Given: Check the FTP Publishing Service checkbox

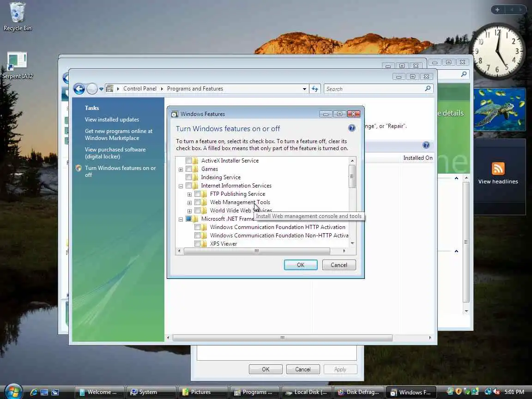Looking at the screenshot, I should [x=198, y=194].
